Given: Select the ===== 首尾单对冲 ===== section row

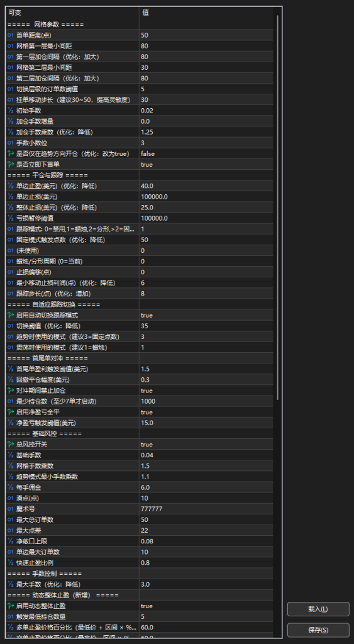Looking at the screenshot, I should [139, 358].
